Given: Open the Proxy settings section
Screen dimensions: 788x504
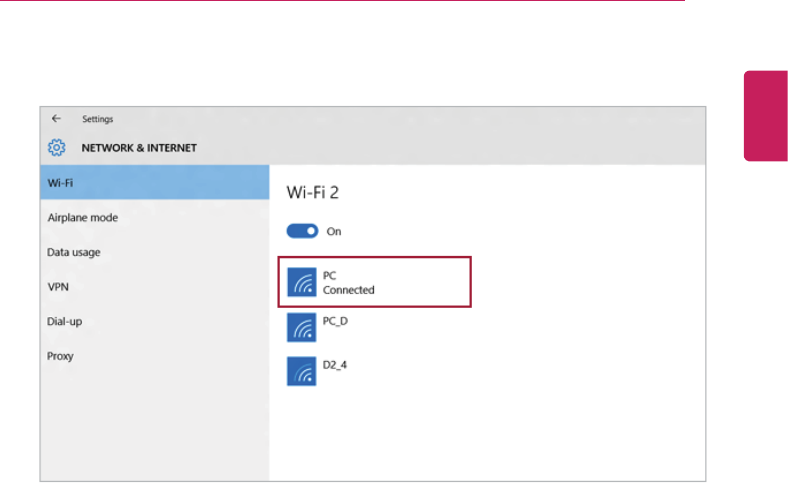Looking at the screenshot, I should 60,356.
